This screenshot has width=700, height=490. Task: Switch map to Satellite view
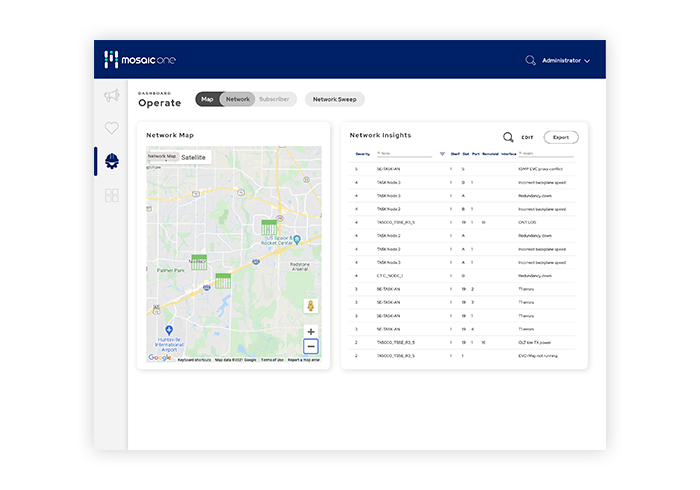pyautogui.click(x=193, y=157)
